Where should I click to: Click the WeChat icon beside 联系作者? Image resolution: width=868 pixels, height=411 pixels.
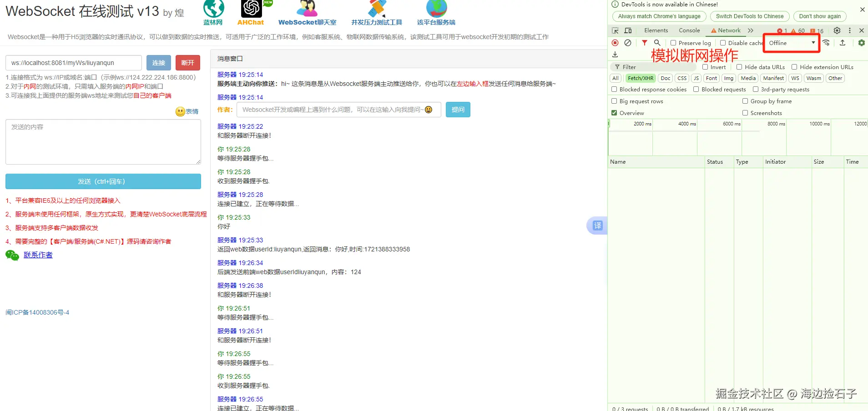tap(12, 255)
